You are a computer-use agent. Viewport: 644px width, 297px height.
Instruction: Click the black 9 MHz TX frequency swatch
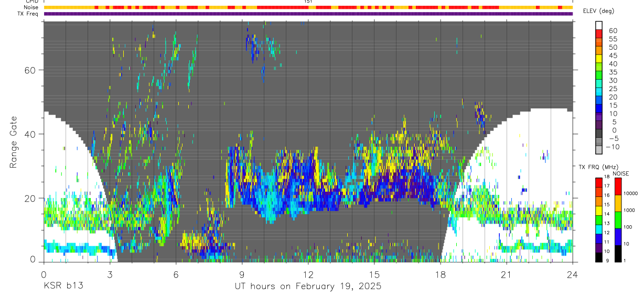pyautogui.click(x=599, y=257)
